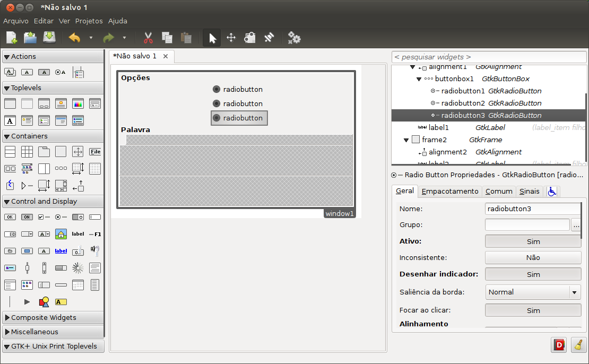Switch to the Sinais tab

529,191
